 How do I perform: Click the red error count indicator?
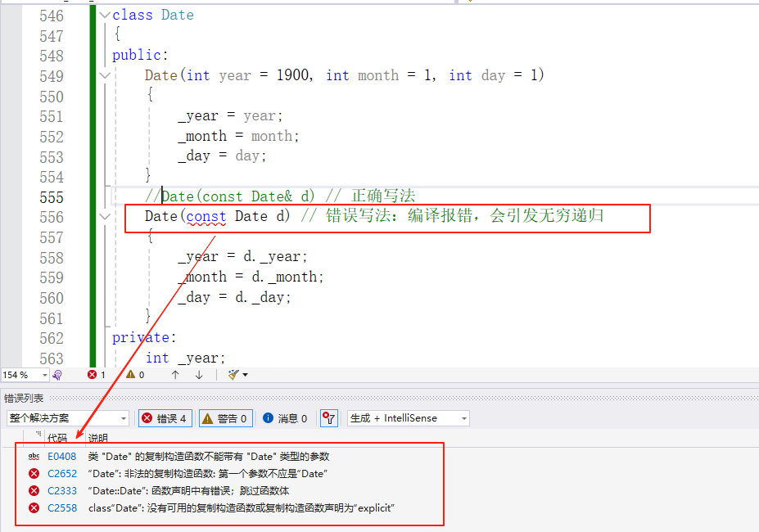97,375
